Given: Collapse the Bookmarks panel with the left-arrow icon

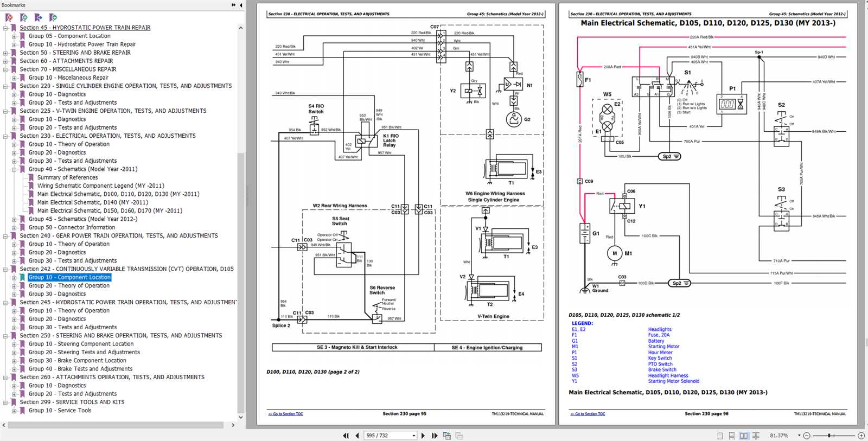Looking at the screenshot, I should (x=241, y=5).
